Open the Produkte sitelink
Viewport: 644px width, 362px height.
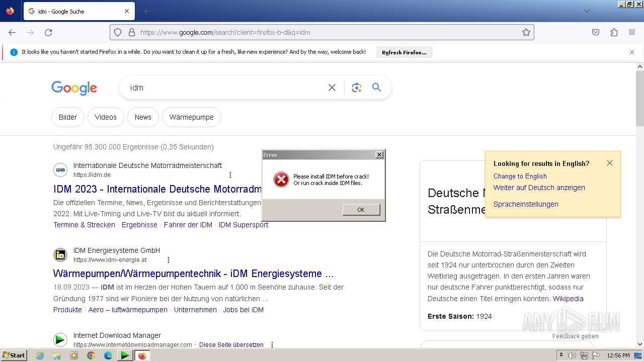(x=67, y=310)
